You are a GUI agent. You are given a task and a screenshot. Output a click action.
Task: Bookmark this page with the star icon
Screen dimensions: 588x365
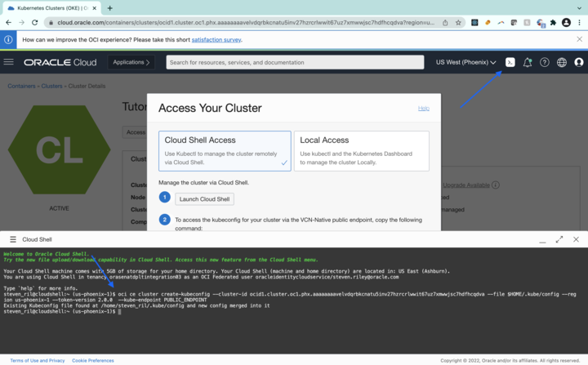458,23
